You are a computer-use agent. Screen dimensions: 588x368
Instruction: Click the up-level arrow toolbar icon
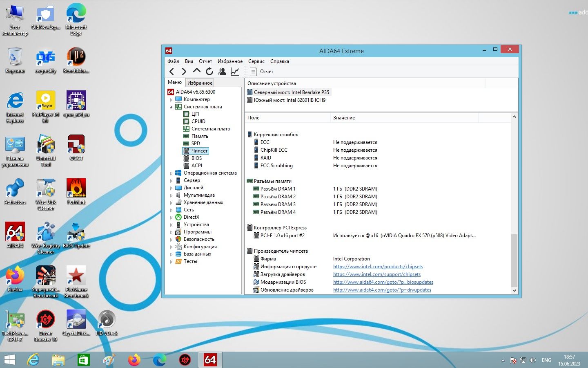tap(197, 71)
